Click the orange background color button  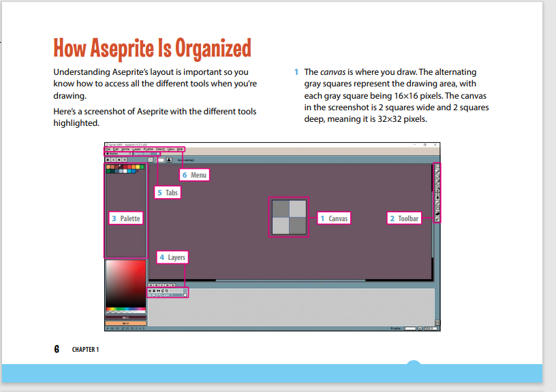(125, 323)
